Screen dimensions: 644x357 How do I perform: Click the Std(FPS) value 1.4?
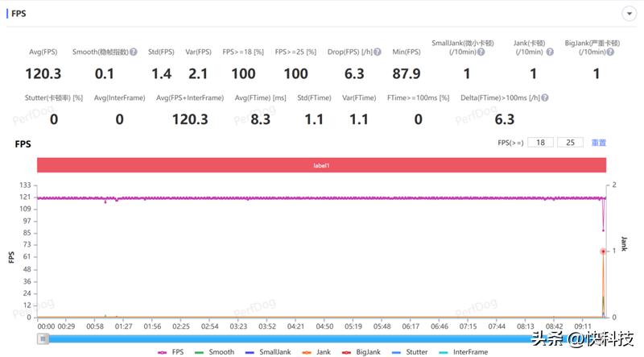[x=162, y=73]
